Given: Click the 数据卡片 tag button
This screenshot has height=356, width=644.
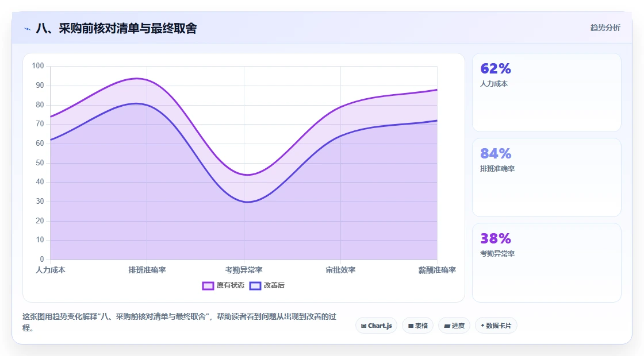Looking at the screenshot, I should [x=496, y=326].
